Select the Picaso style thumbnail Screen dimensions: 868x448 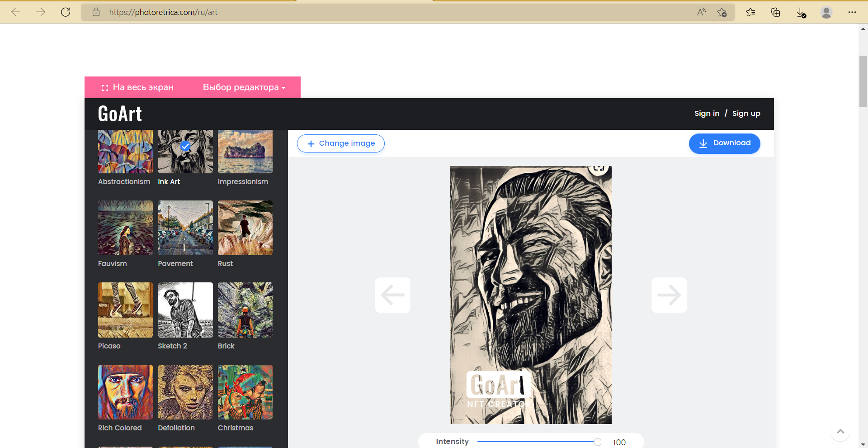pyautogui.click(x=125, y=310)
